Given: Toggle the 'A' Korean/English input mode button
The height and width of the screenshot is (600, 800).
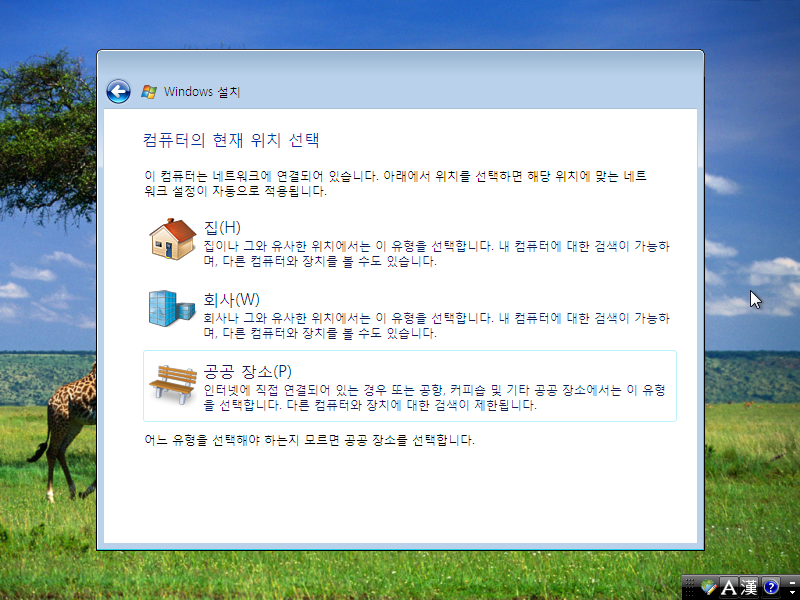Looking at the screenshot, I should 728,587.
